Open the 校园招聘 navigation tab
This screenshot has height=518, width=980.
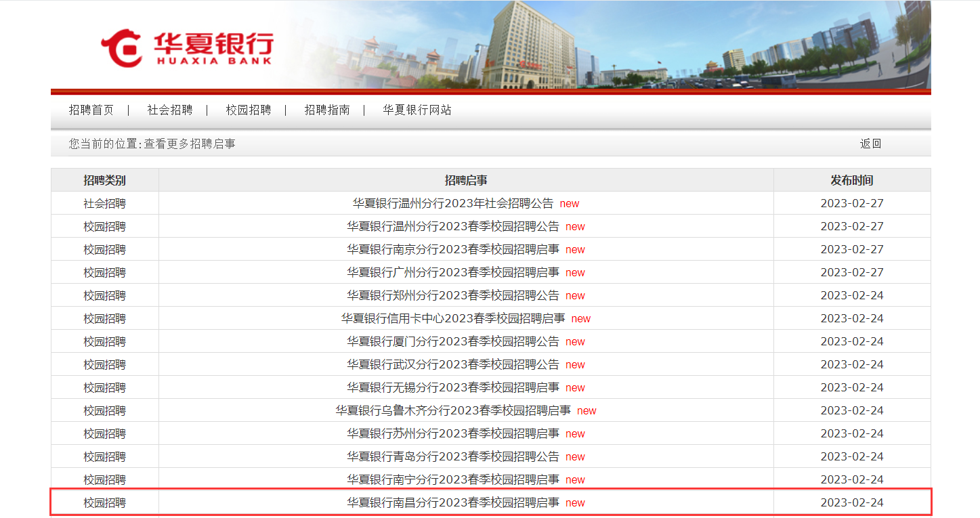249,110
